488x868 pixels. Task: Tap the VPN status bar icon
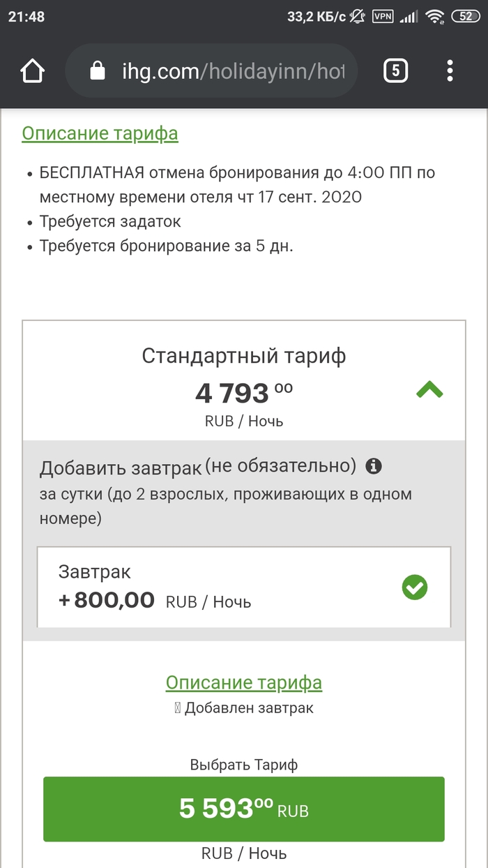(x=383, y=16)
